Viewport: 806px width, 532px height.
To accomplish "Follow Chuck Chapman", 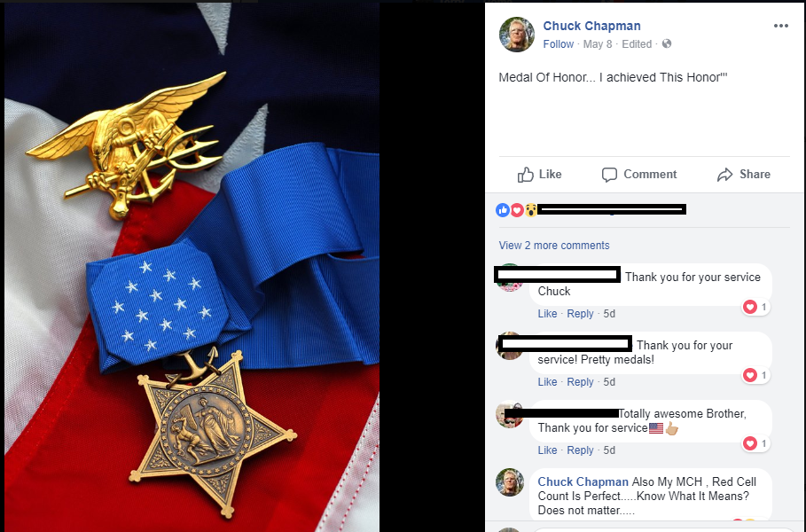I will (559, 44).
